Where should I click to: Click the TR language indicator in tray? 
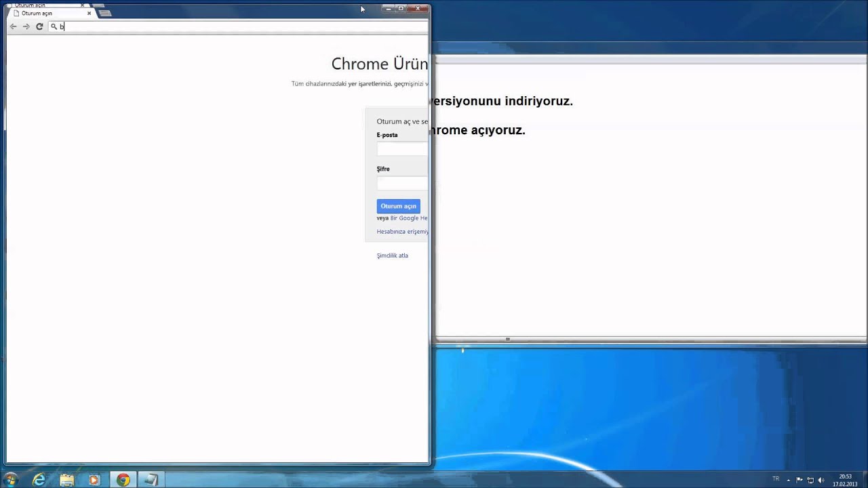click(x=776, y=479)
